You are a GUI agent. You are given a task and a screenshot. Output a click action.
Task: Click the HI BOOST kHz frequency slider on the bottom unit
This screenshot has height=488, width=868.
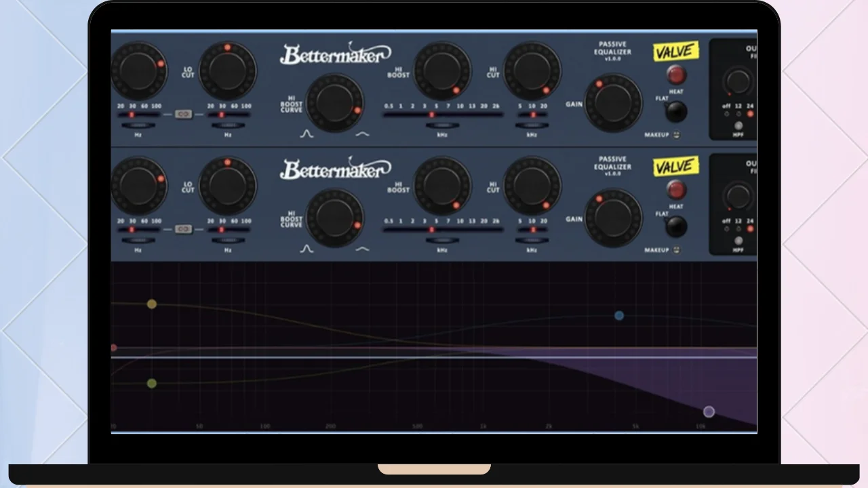tap(443, 230)
